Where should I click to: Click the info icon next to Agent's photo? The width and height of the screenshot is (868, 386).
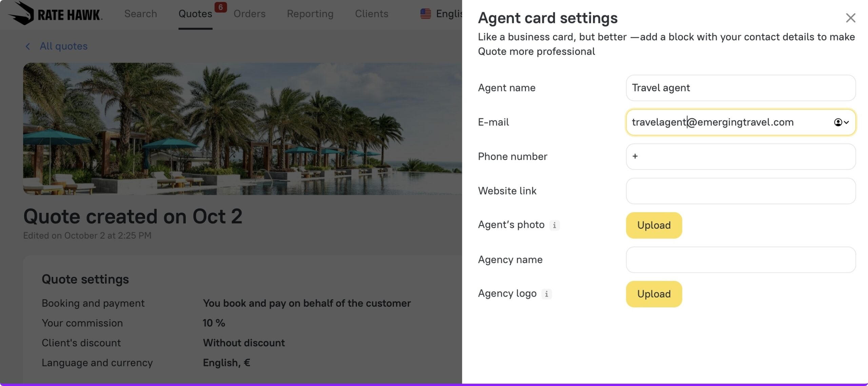click(554, 225)
